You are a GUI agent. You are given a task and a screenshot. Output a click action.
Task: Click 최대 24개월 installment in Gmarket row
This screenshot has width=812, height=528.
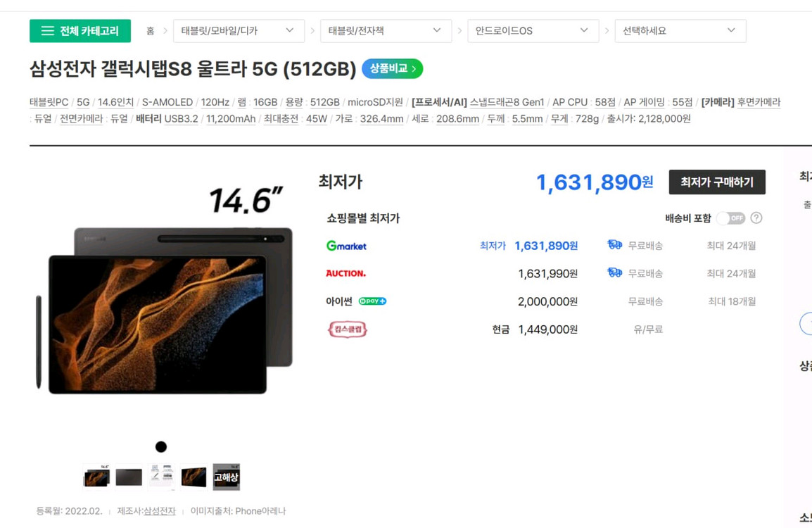tap(731, 246)
